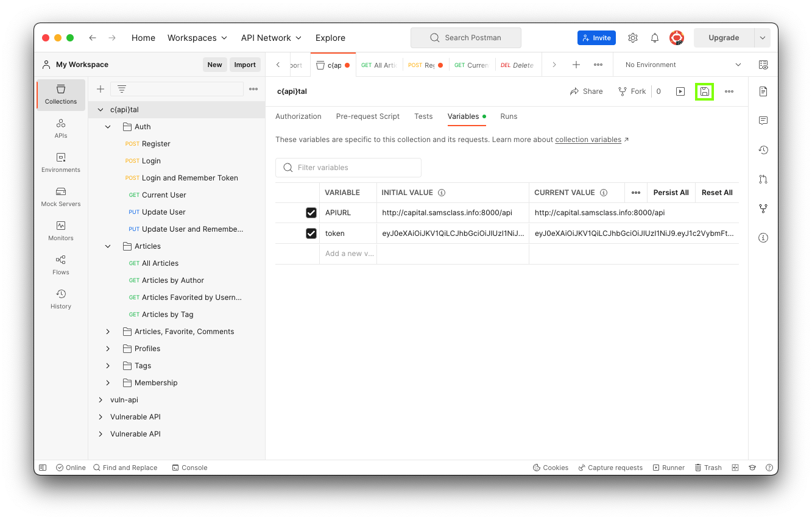Open the Mock Servers sidebar panel
Screen dimensions: 812x520
pyautogui.click(x=61, y=196)
